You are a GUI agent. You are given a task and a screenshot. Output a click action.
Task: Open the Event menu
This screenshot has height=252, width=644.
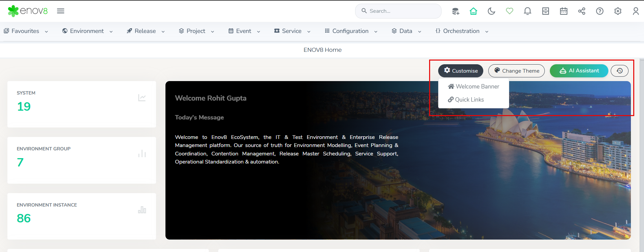(x=244, y=31)
